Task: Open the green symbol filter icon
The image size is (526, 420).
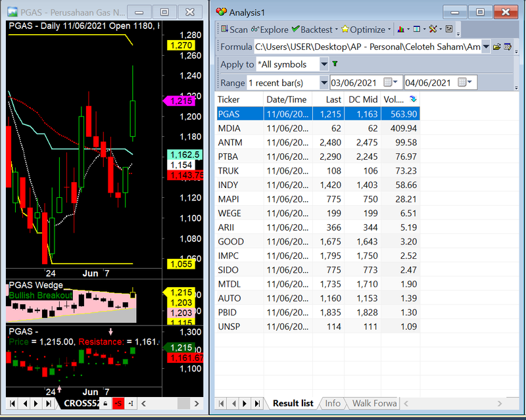Action: click(335, 64)
